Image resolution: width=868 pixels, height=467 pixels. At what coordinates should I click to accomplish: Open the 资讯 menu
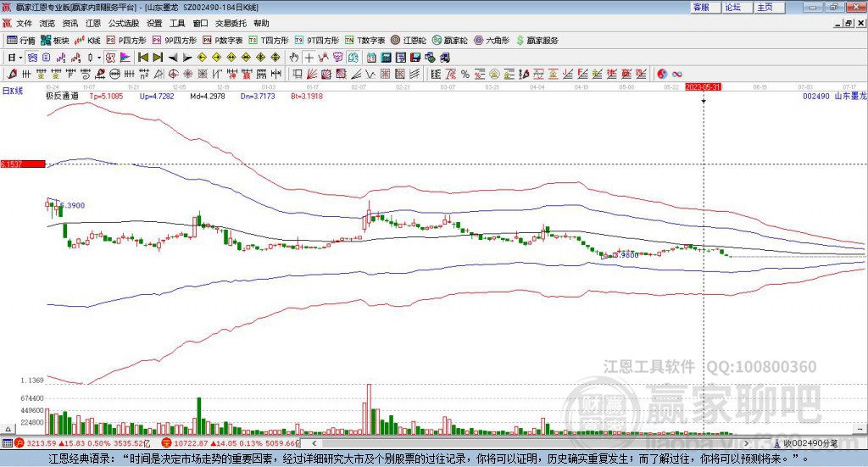tap(70, 23)
